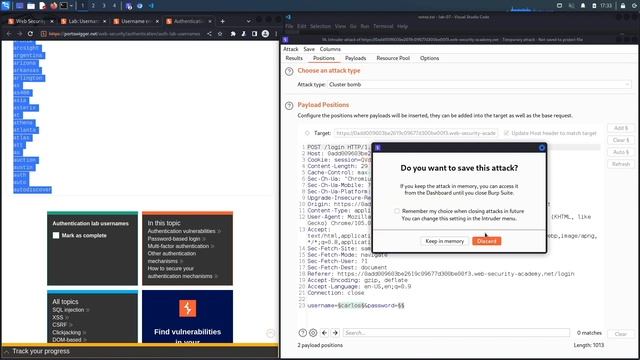Open the Save menu
Image resolution: width=640 pixels, height=360 pixels.
pyautogui.click(x=309, y=49)
